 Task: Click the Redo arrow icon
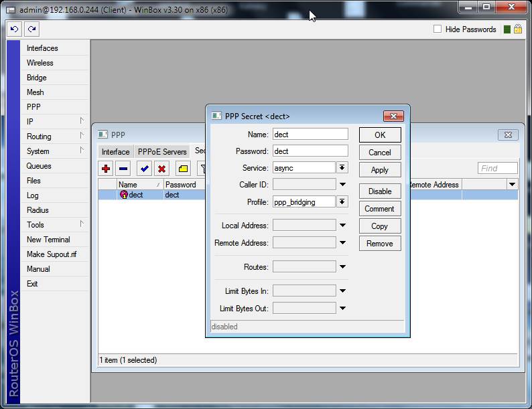pos(32,29)
